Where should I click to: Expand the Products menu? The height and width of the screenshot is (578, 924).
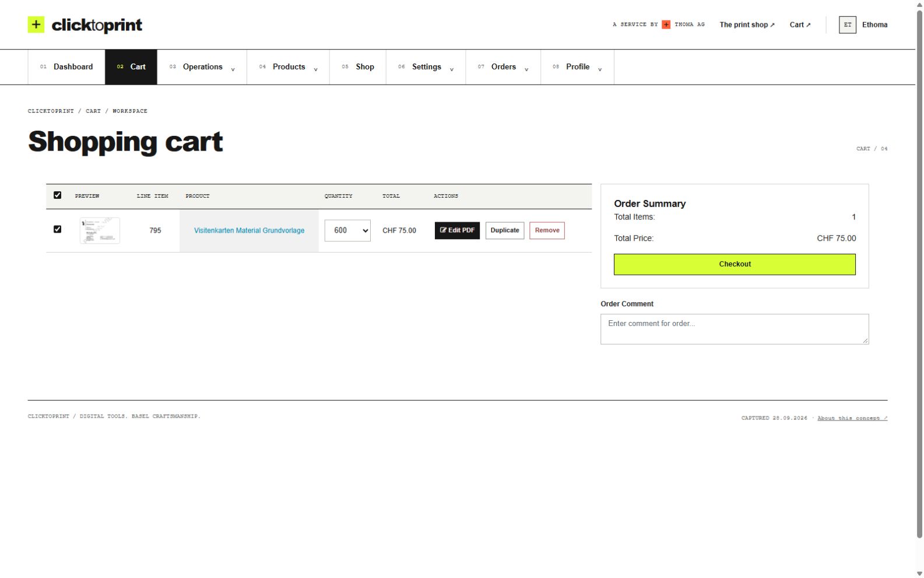[x=289, y=67]
